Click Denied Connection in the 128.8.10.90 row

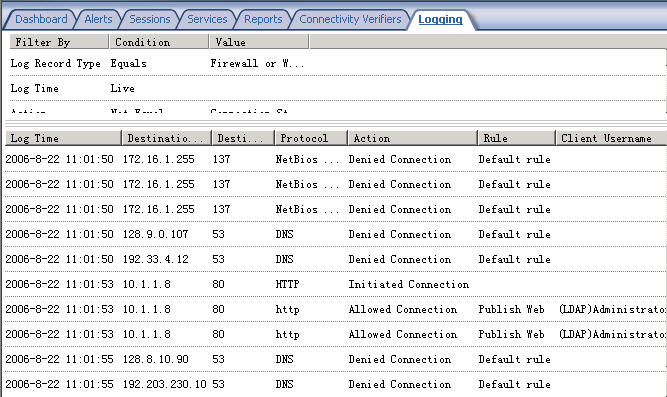coord(400,360)
